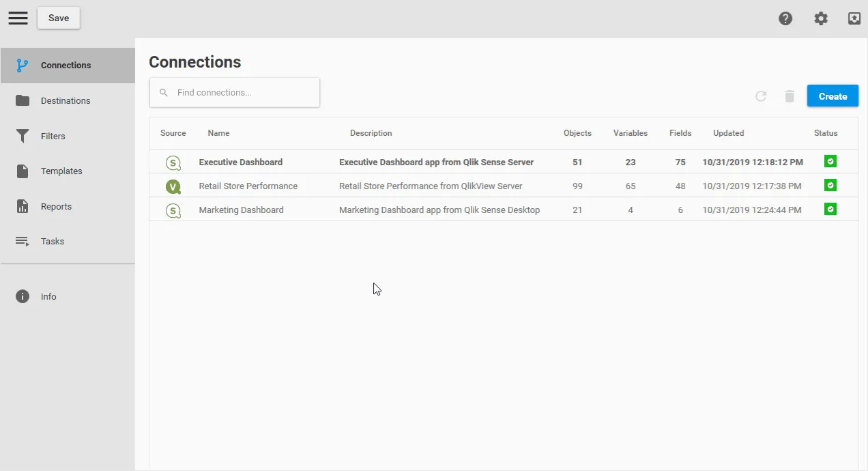Click the top-right upload box icon
This screenshot has width=868, height=471.
click(854, 18)
